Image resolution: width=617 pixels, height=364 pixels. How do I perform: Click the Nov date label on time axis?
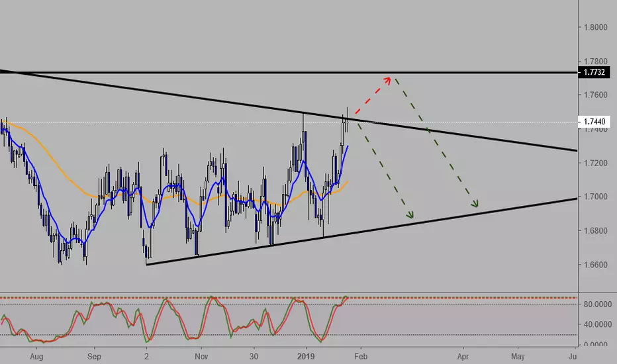pos(201,357)
